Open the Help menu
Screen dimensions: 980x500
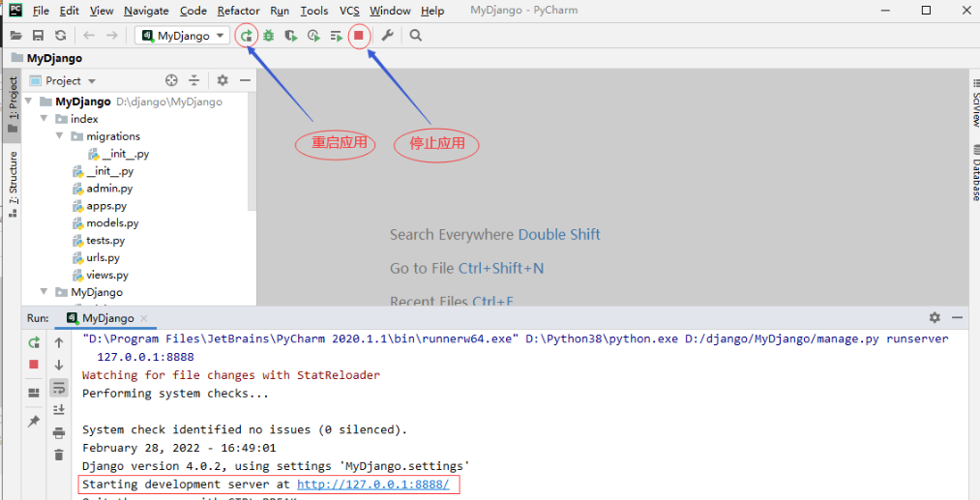tap(432, 11)
